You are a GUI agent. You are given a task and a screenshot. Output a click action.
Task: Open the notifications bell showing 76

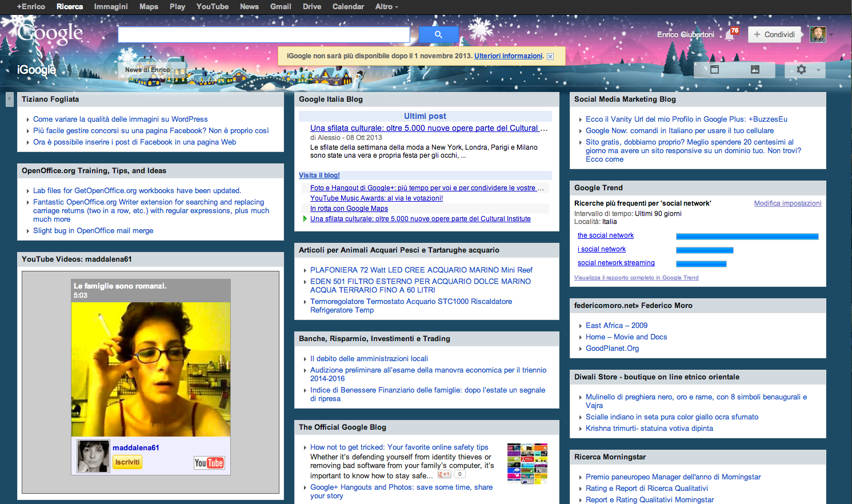point(731,34)
